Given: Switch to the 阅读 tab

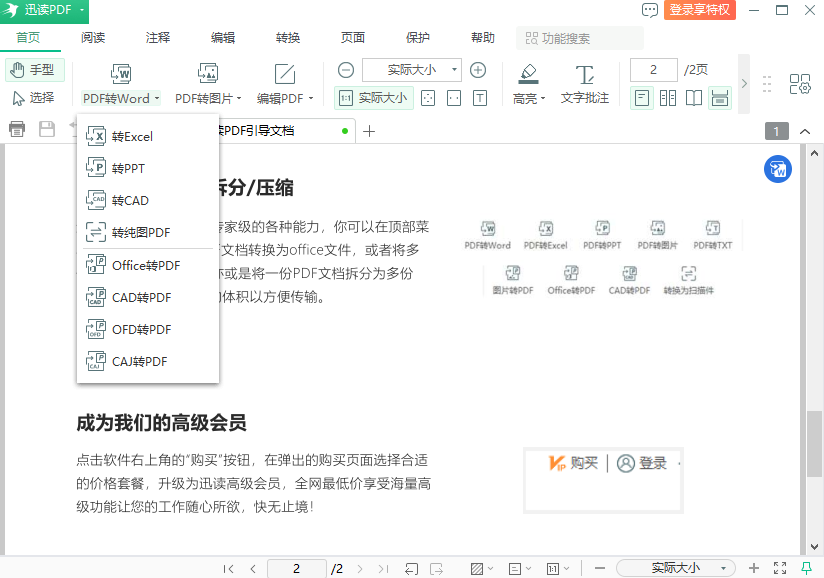Looking at the screenshot, I should (93, 38).
